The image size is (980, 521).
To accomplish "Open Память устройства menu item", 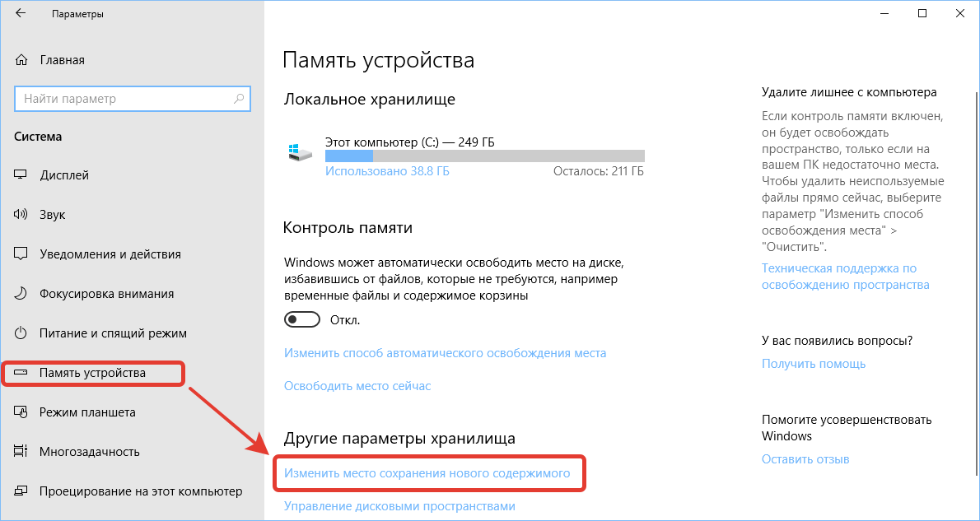I will (94, 373).
